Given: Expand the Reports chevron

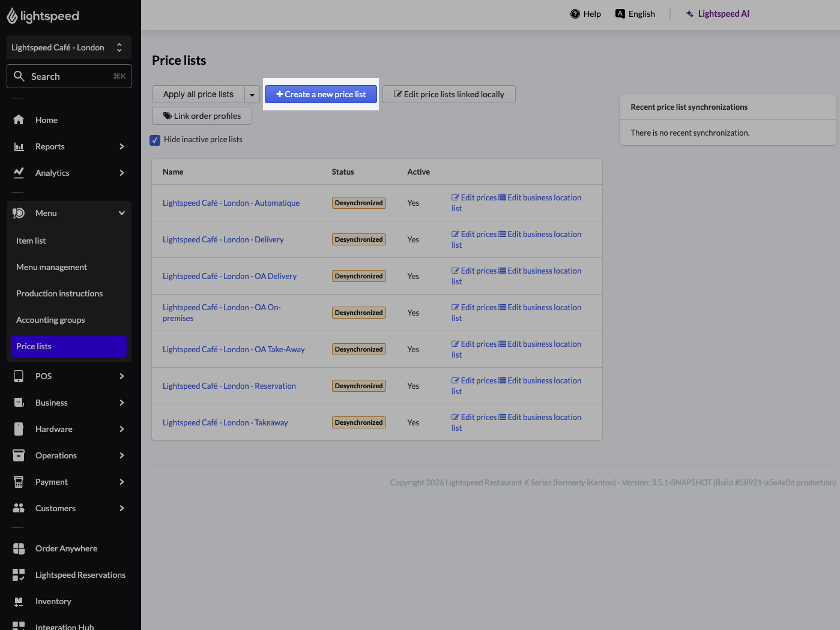Looking at the screenshot, I should click(x=122, y=146).
